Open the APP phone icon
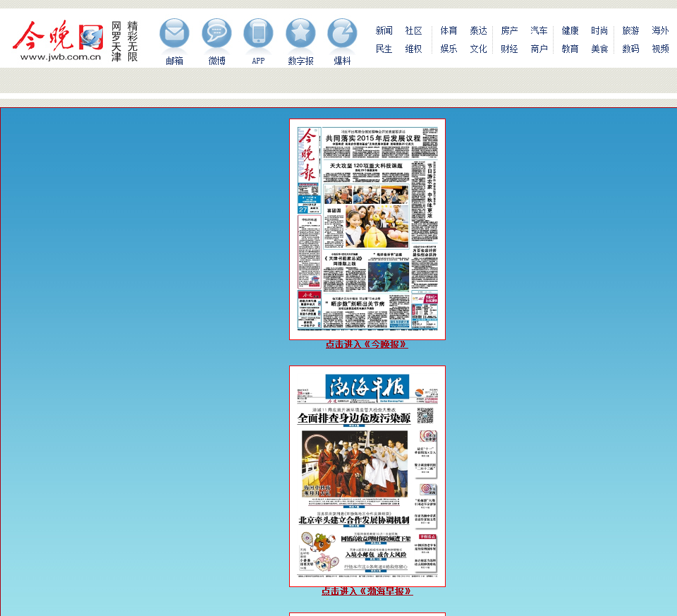 click(258, 34)
